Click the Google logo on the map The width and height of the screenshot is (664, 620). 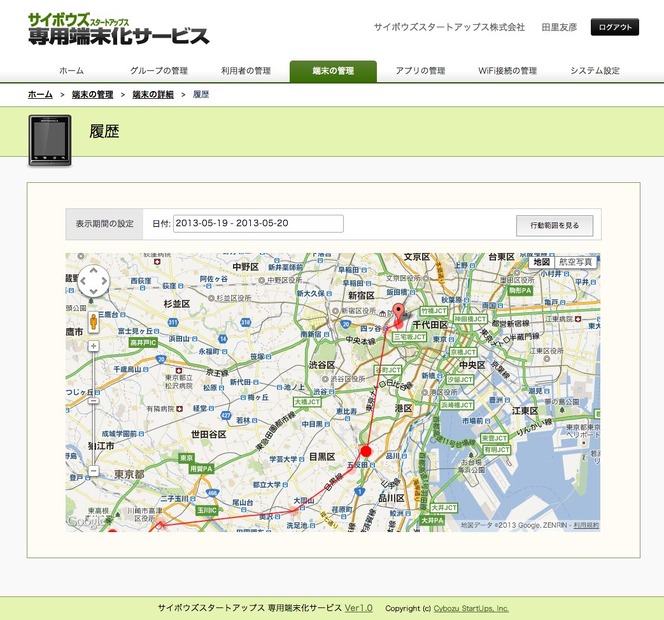point(85,522)
